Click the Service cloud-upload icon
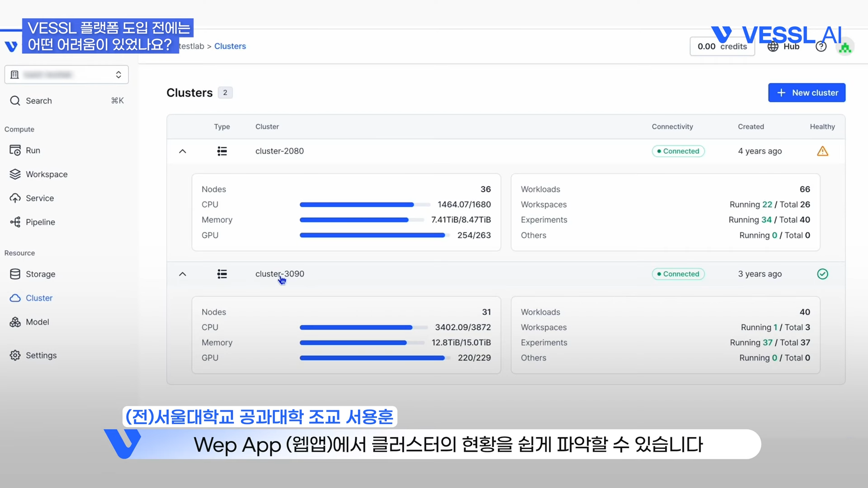This screenshot has width=868, height=488. pos(15,198)
